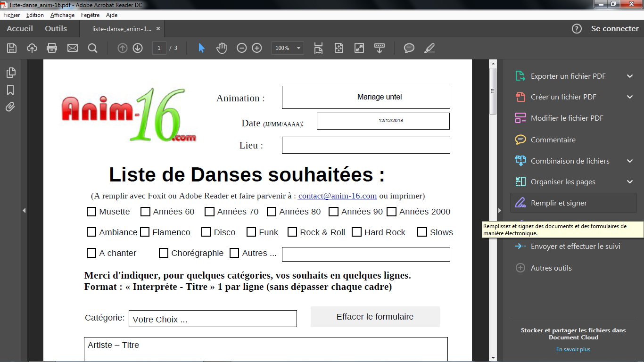Screen dimensions: 644x362
Task: Open Remplir et signer tool
Action: coord(573,203)
